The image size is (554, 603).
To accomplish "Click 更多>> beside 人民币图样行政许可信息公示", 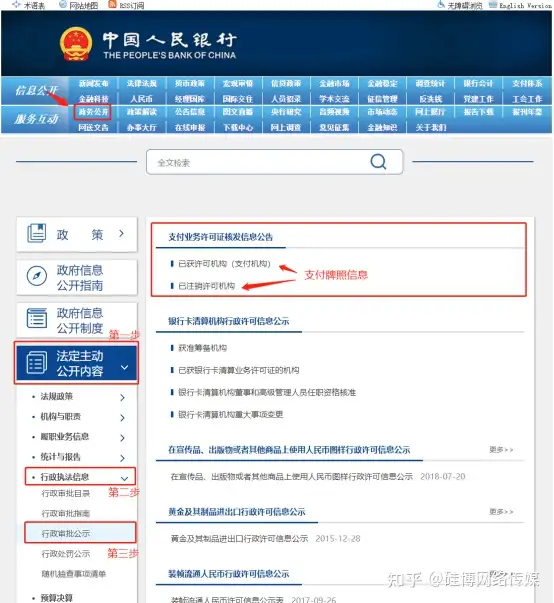I will [x=501, y=450].
